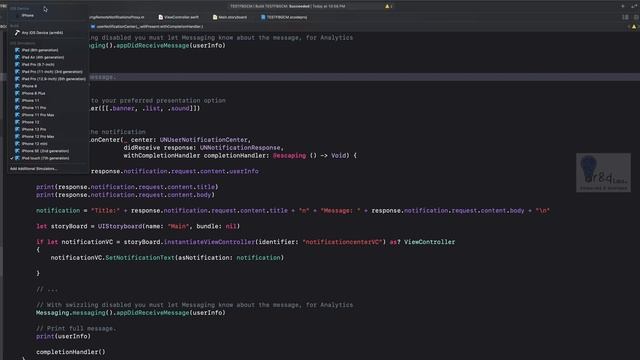Click the let storyBoard = UIStoryboard line
The height and width of the screenshot is (360, 640).
[138, 226]
